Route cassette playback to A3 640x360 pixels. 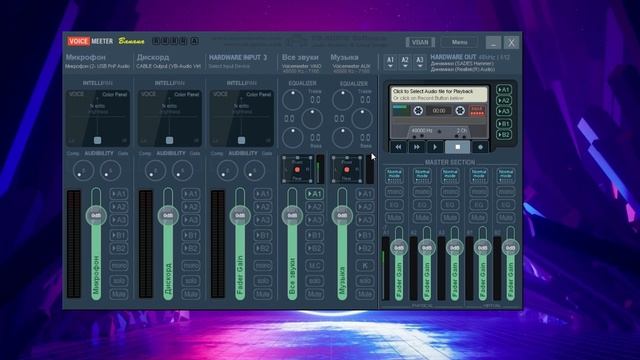coord(504,111)
